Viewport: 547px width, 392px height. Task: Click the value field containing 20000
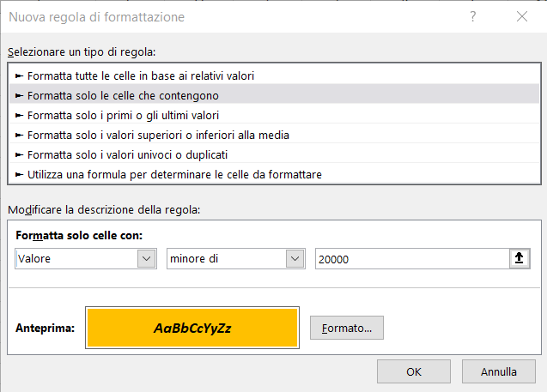(410, 259)
